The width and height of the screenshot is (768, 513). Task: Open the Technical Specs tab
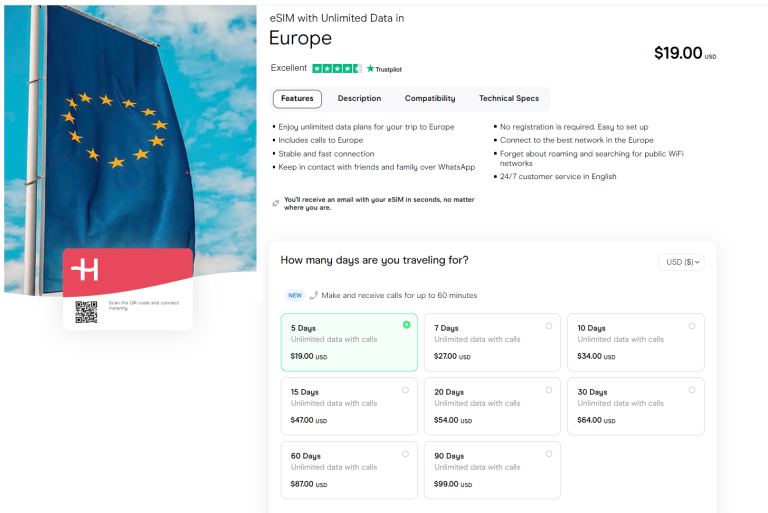[x=509, y=98]
